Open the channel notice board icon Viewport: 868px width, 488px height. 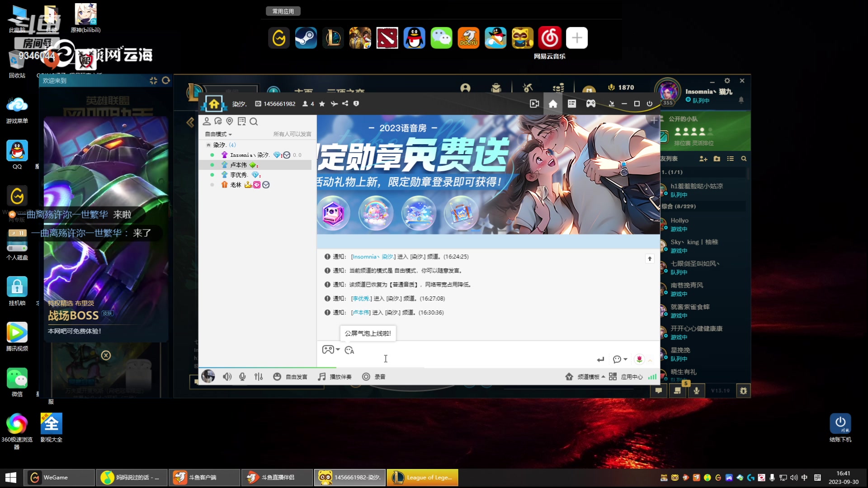(242, 121)
